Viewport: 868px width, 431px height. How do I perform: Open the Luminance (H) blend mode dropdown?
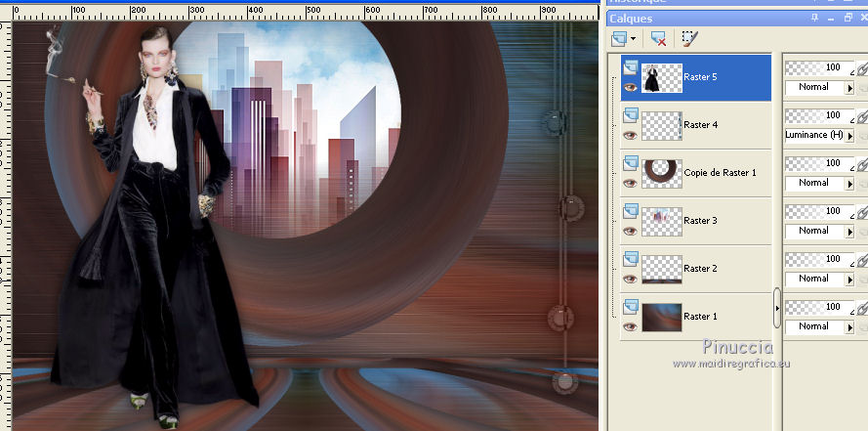849,136
